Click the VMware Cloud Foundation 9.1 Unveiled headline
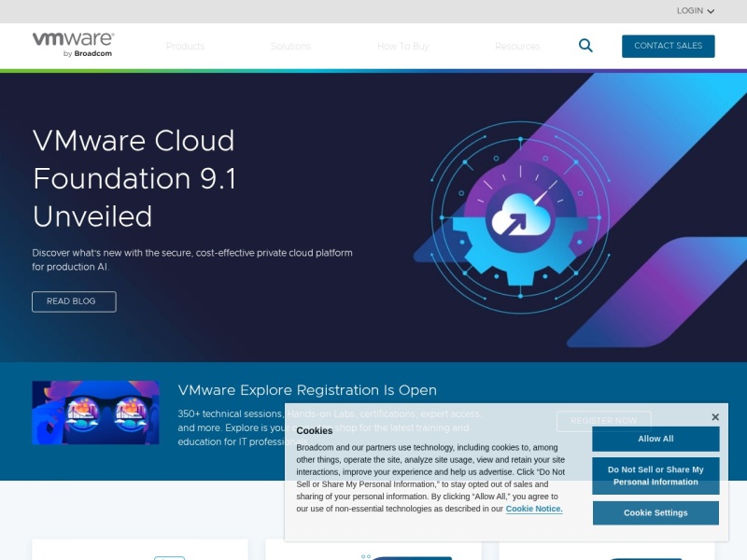This screenshot has width=747, height=560. click(x=134, y=178)
